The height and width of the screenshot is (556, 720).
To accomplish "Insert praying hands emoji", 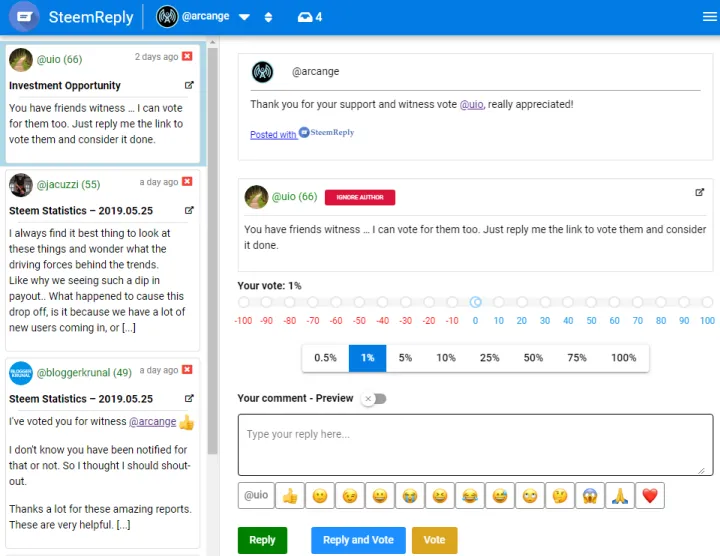I will click(620, 495).
